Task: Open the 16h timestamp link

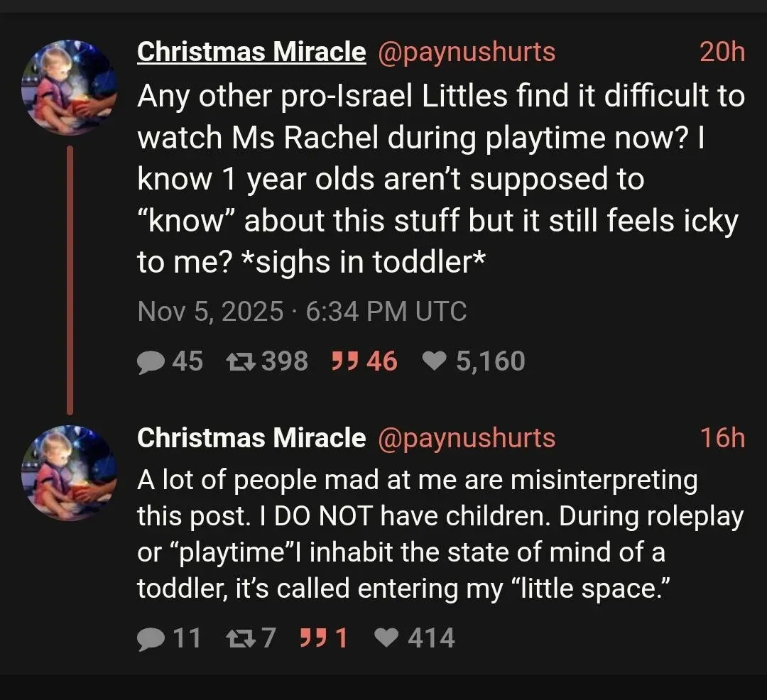Action: click(722, 438)
